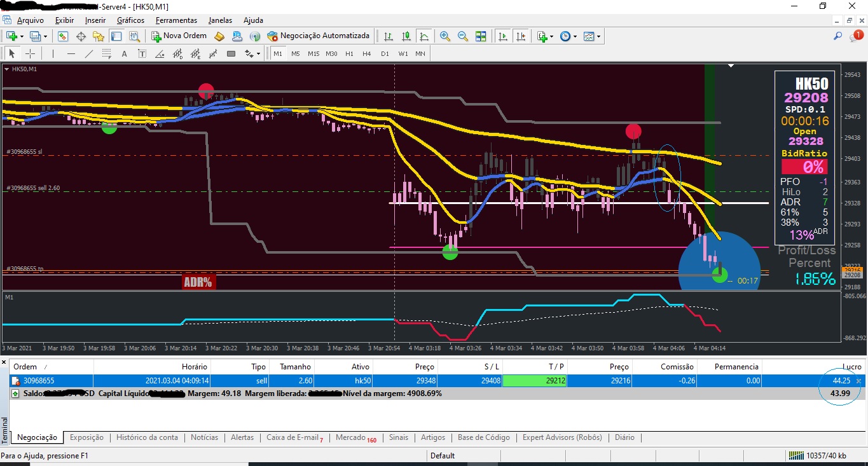Click the Nova Ordem button

click(x=179, y=36)
